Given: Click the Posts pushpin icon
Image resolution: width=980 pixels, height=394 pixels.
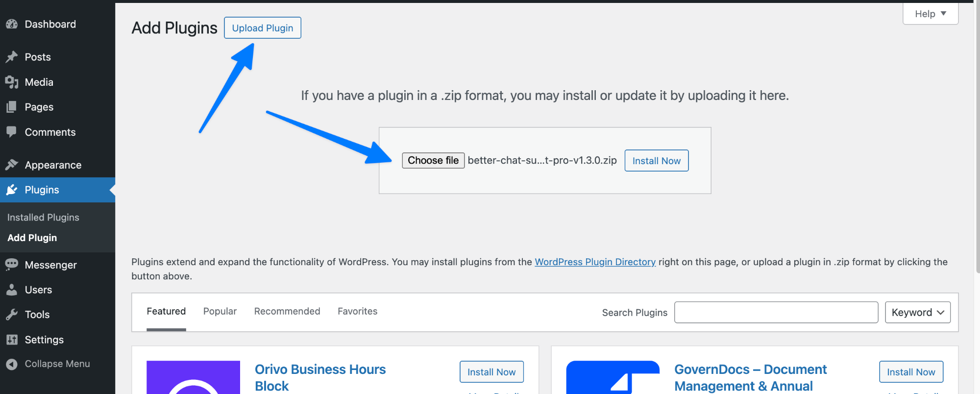Looking at the screenshot, I should pos(12,57).
